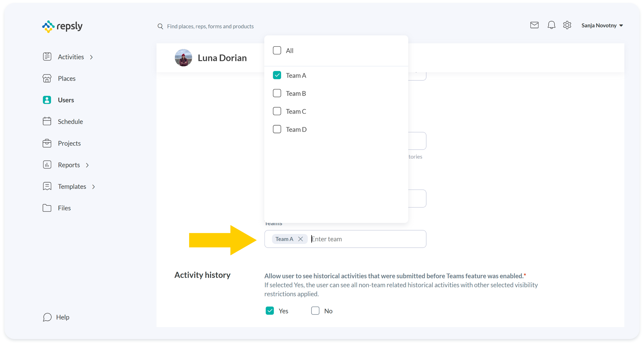Choose No for activity history

click(x=315, y=311)
